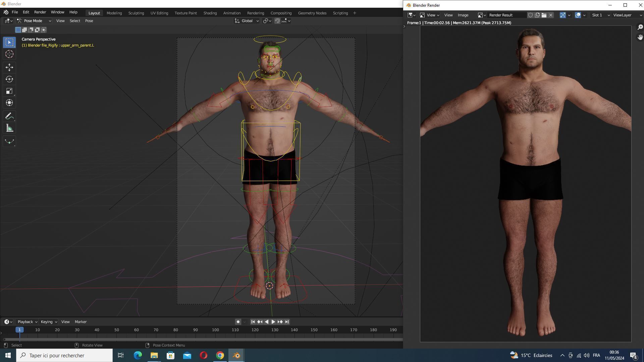Expand the Global orientation dropdown

point(247,21)
